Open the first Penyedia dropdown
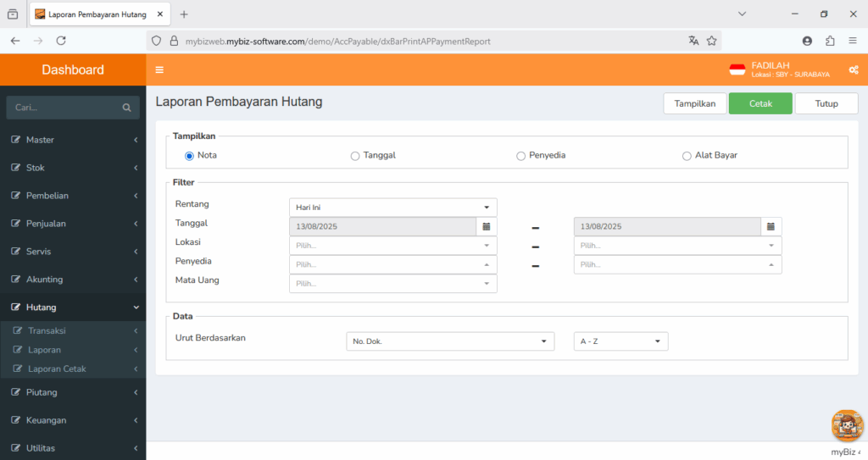Screen dimensions: 868x460 click(x=393, y=264)
